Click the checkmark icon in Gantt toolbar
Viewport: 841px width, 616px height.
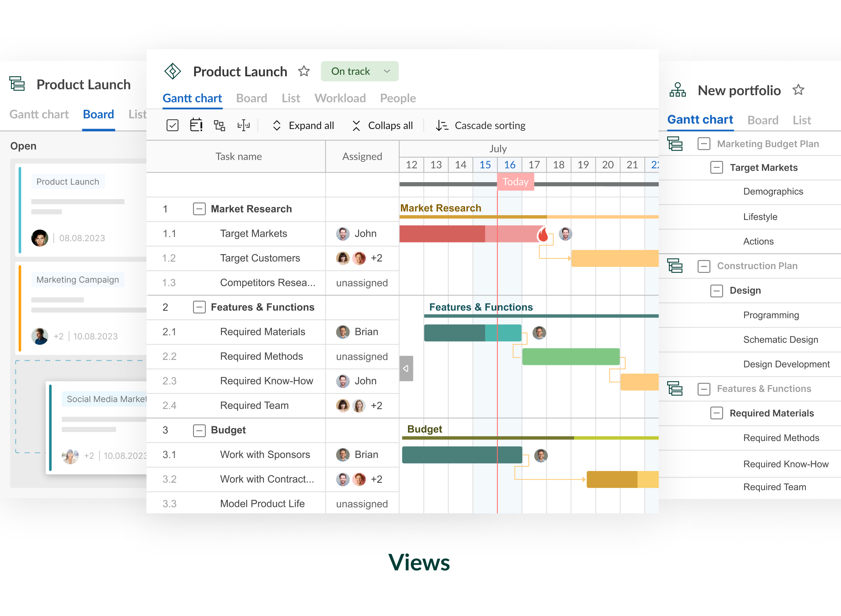coord(172,125)
